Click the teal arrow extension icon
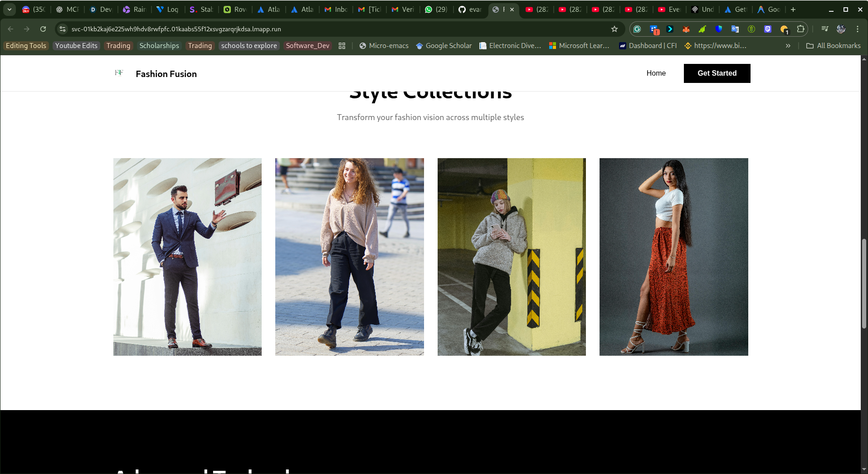The image size is (868, 474). (670, 29)
